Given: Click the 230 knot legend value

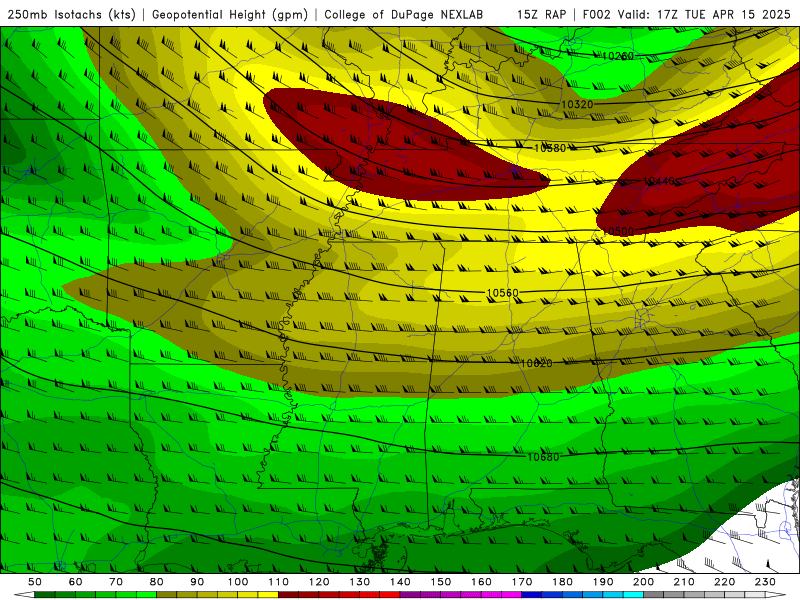Looking at the screenshot, I should pos(765,582).
